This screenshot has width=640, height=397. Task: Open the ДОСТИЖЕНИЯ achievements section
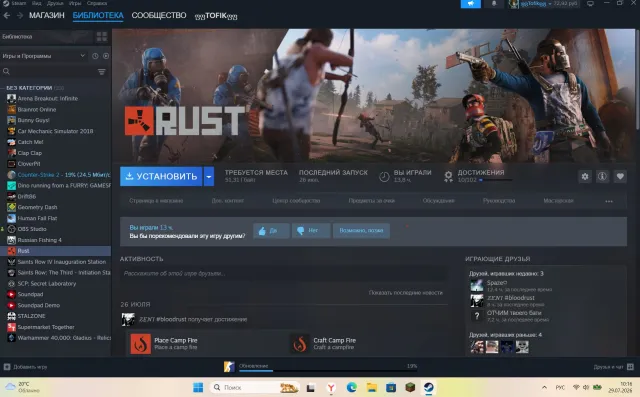[x=480, y=173]
